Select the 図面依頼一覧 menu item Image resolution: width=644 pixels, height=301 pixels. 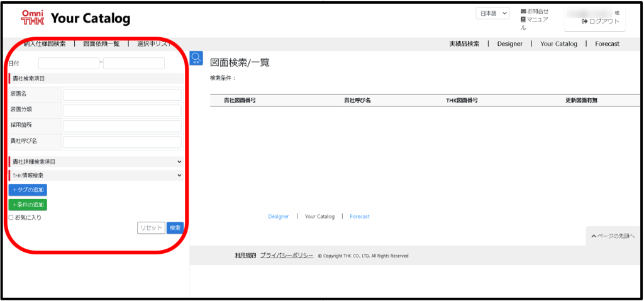(101, 44)
